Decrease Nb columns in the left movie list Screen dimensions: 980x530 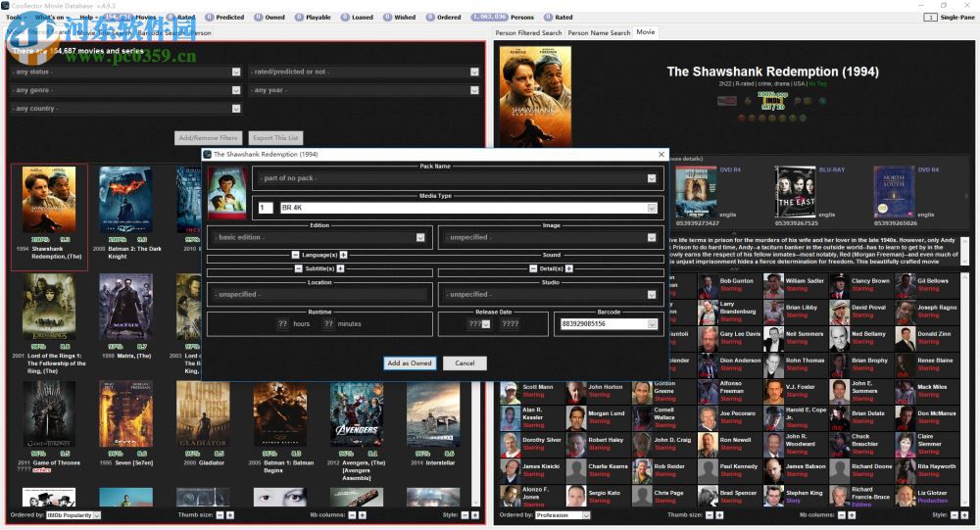point(352,515)
